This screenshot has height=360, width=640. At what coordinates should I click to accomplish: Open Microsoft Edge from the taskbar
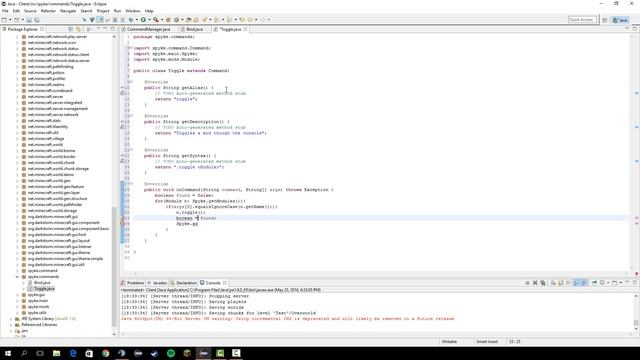pos(73,353)
